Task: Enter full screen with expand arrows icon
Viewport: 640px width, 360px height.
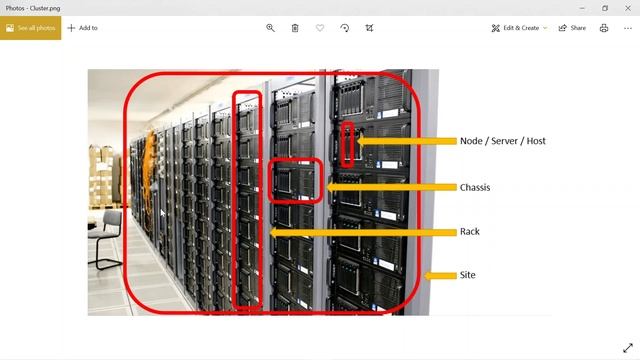Action: click(x=628, y=348)
